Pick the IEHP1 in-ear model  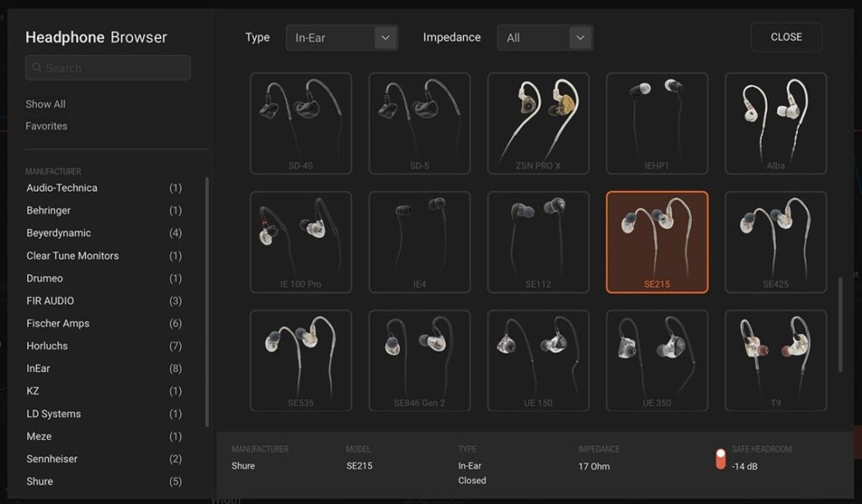[x=657, y=124]
